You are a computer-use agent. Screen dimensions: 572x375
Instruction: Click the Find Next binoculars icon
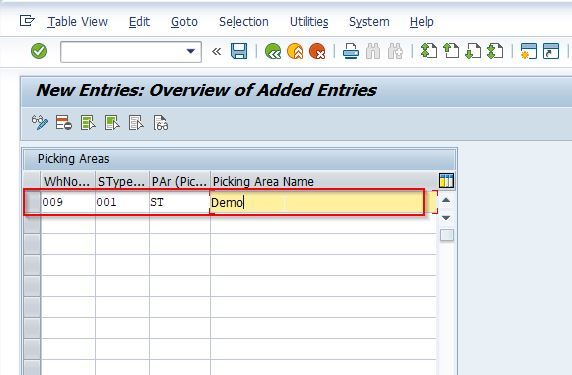click(x=395, y=51)
